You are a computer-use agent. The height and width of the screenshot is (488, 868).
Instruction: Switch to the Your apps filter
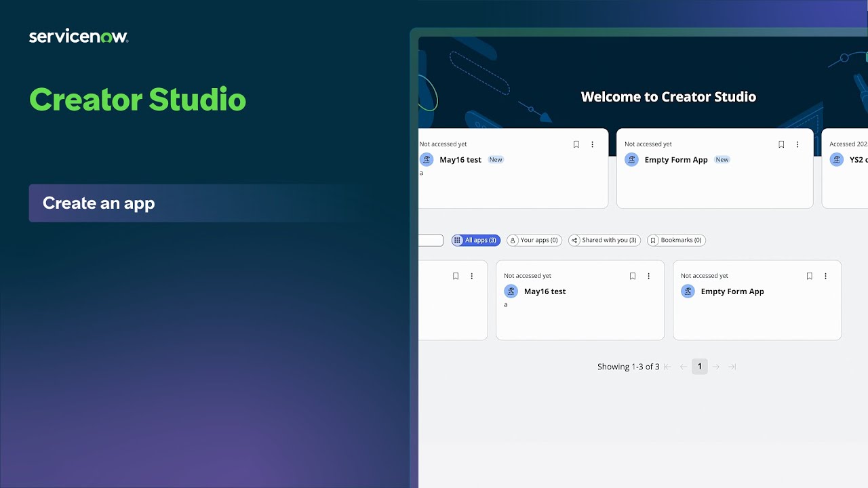point(534,240)
